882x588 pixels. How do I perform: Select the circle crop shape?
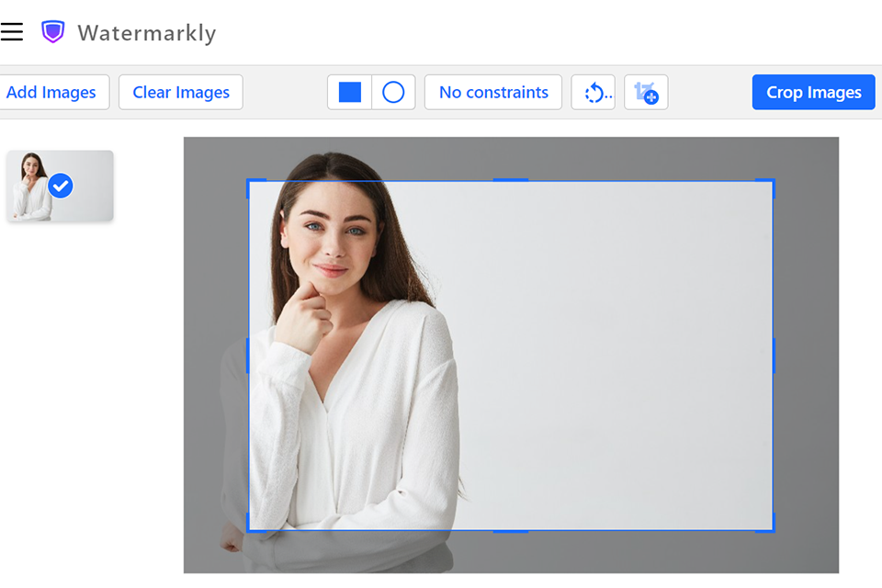393,92
